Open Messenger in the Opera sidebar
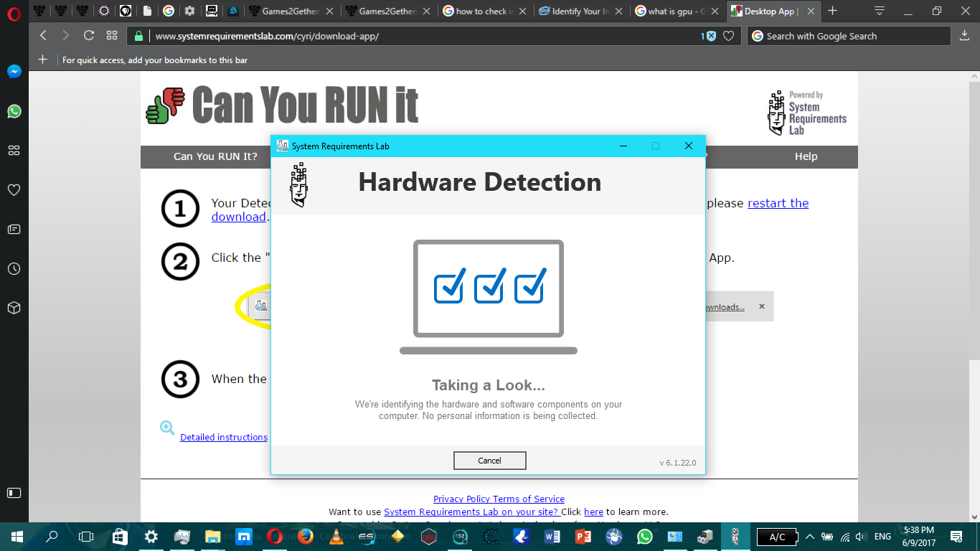980x551 pixels. tap(14, 72)
